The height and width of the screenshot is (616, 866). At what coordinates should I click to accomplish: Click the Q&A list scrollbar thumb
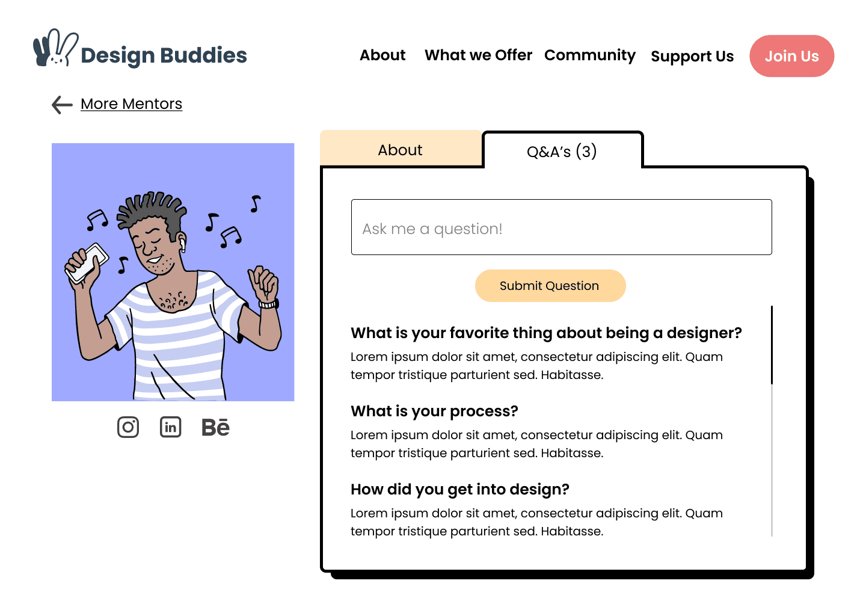772,345
